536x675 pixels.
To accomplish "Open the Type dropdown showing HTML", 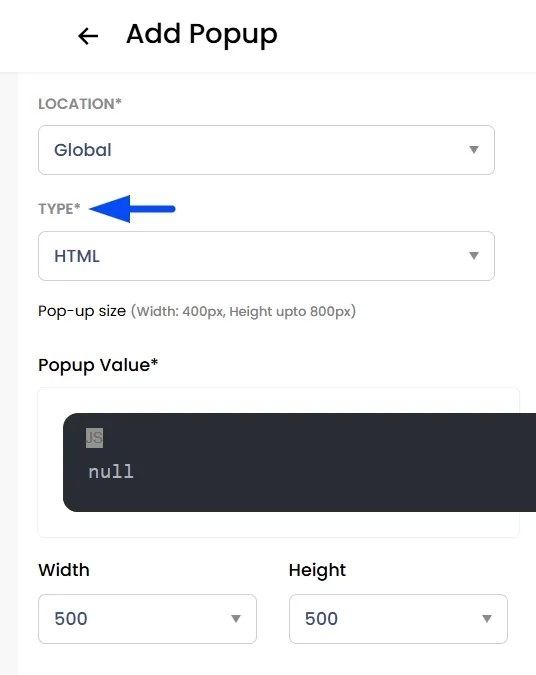I will 266,256.
